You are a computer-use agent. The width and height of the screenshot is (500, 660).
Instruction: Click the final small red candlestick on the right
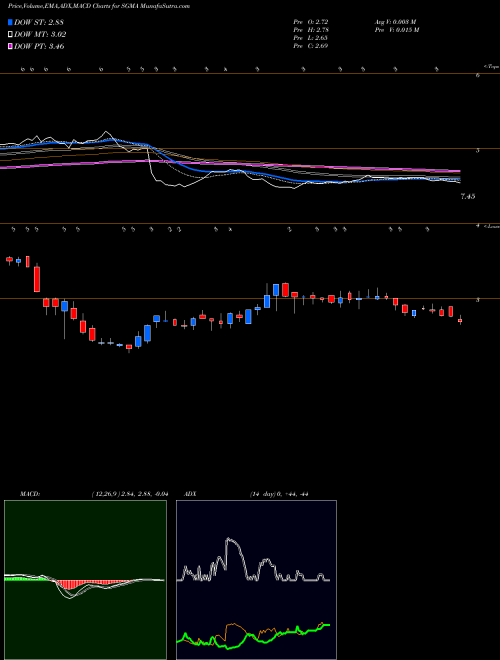(460, 320)
